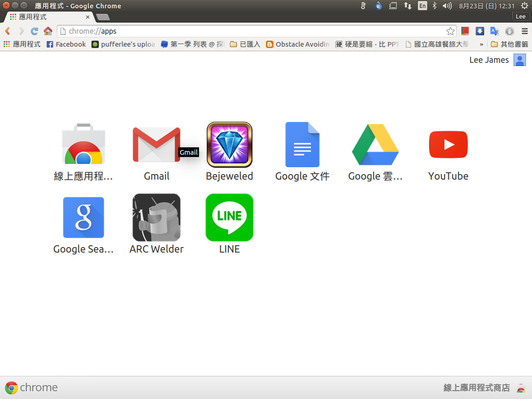Select the 應用程式 browser tab
532x399 pixels.
point(49,17)
